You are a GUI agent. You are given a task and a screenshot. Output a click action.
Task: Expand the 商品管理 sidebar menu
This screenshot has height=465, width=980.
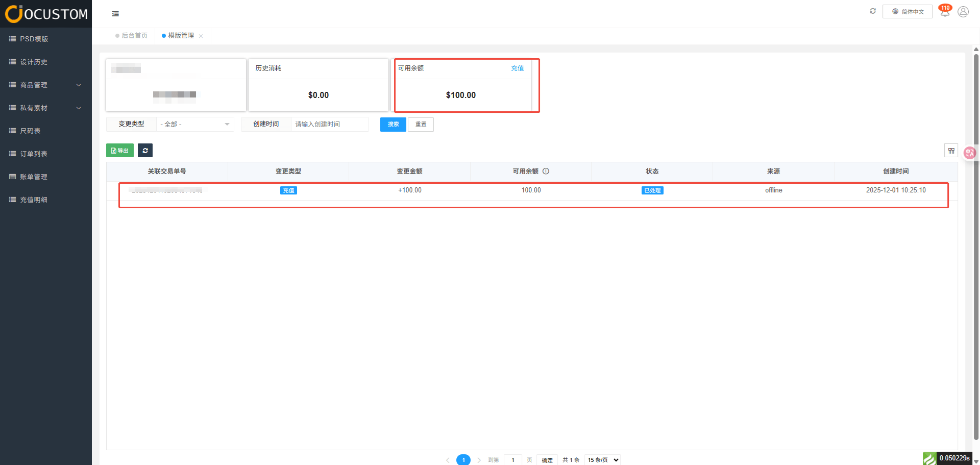[46, 85]
